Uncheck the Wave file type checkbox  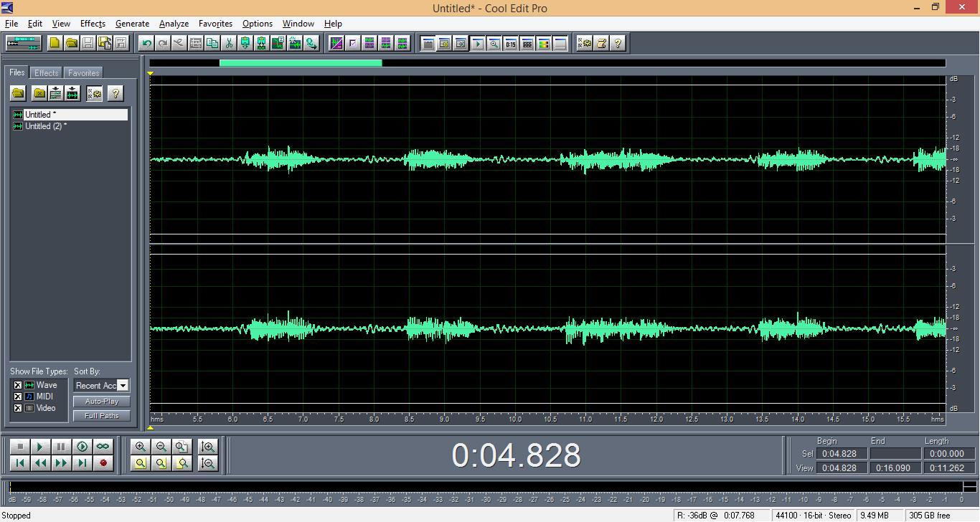click(18, 385)
